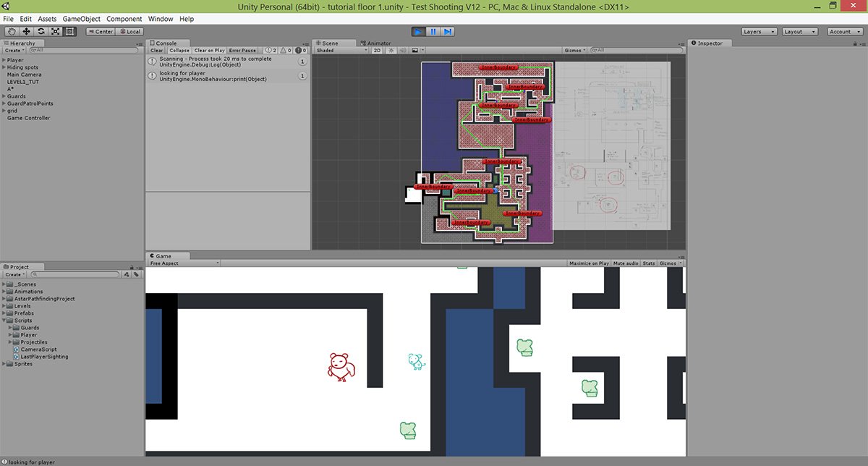Click the Mute audio button in Game view
Image resolution: width=868 pixels, height=466 pixels.
[x=625, y=263]
